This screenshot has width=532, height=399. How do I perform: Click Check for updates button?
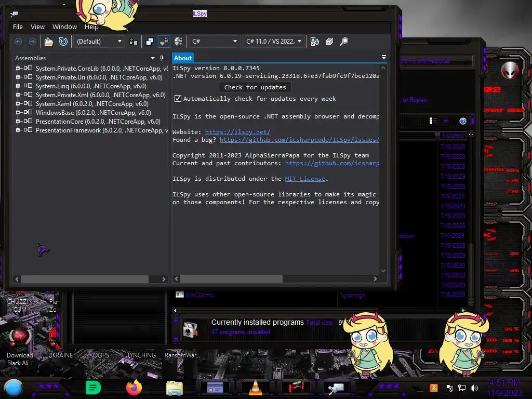pos(255,87)
